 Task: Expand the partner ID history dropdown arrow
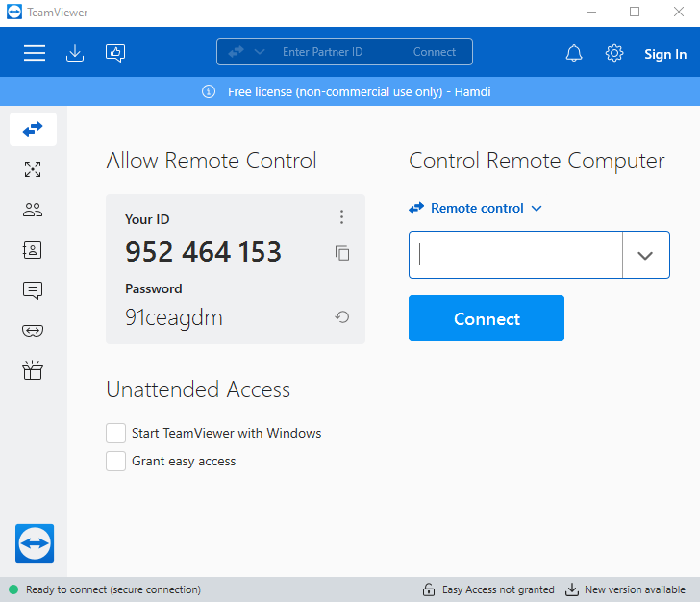[645, 255]
